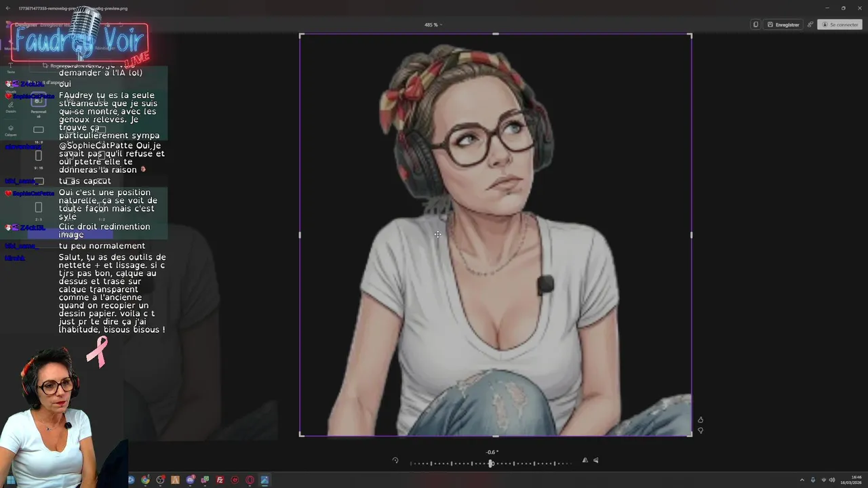Open Opera browser from the taskbar
Viewport: 868px width, 488px height.
pos(250,480)
